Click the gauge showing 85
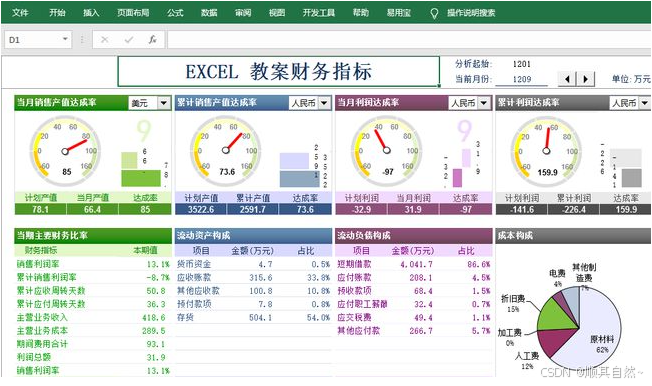The width and height of the screenshot is (652, 386). [65, 151]
